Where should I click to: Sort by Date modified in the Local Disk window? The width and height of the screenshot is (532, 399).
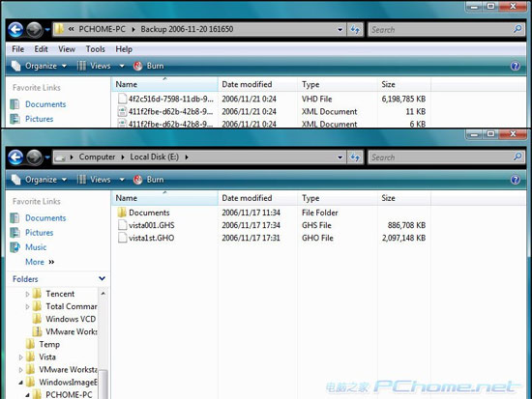258,198
